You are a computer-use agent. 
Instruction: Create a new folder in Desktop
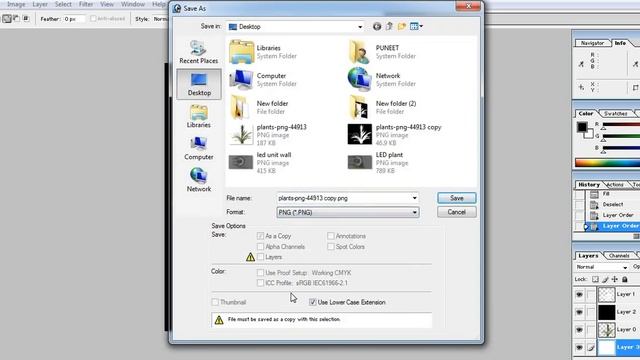[x=402, y=27]
